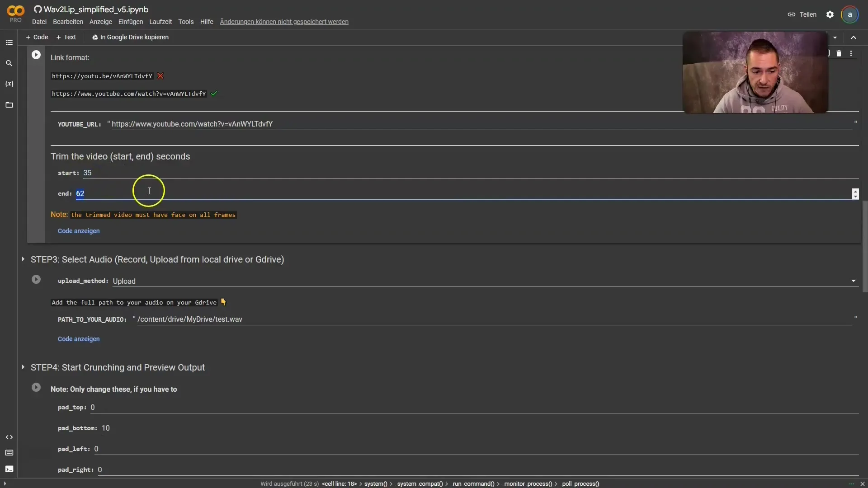Open the user account avatar
The image size is (868, 488).
tap(850, 14)
